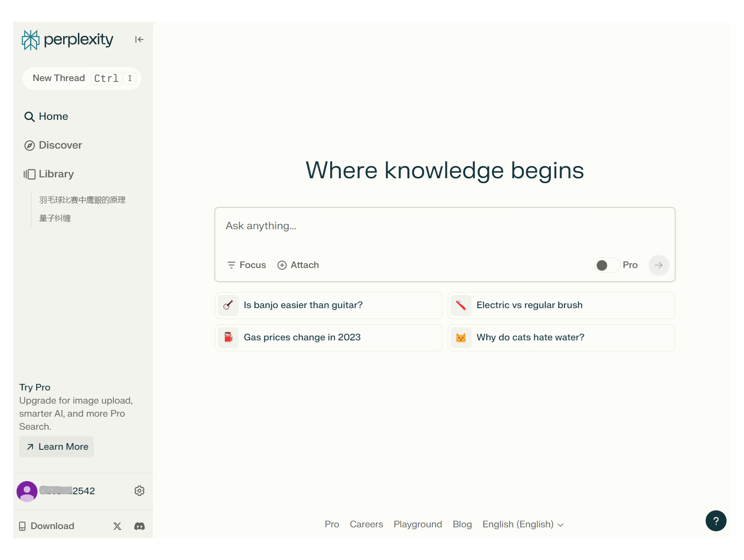The width and height of the screenshot is (744, 560).
Task: Collapse the sidebar with the arrow icon
Action: click(139, 40)
